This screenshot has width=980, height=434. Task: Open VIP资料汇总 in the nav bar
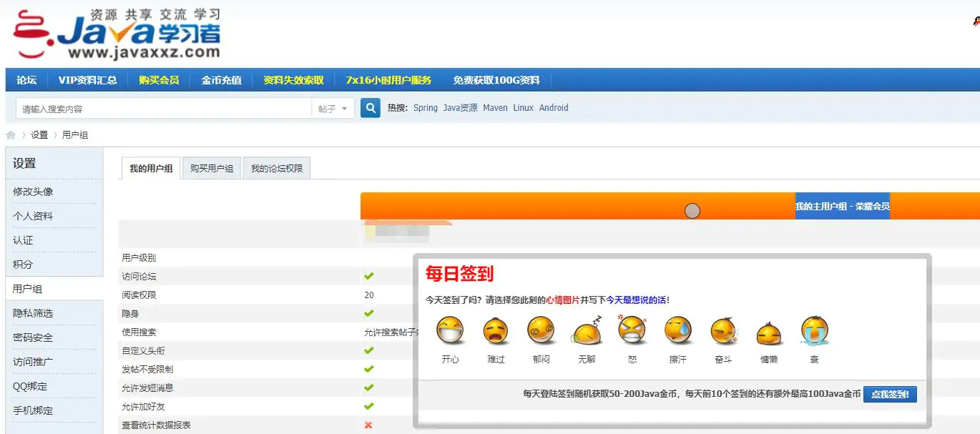[87, 80]
